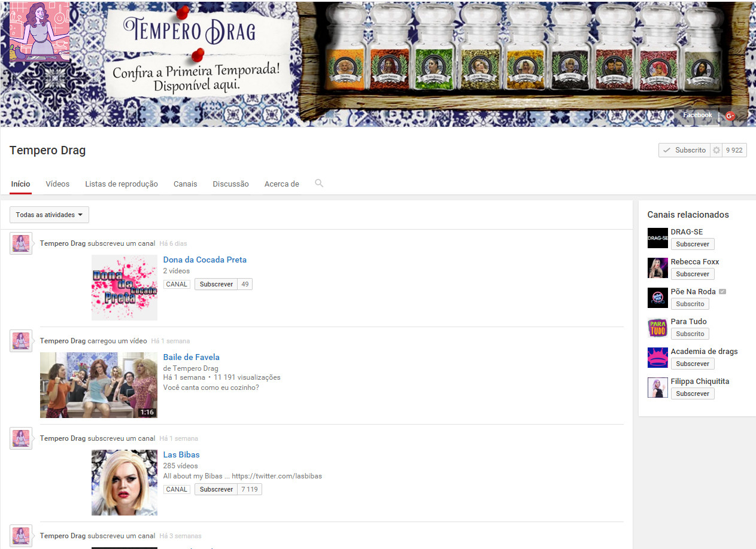Screen dimensions: 756x549
Task: Go to the Acerca de tab
Action: coord(281,184)
